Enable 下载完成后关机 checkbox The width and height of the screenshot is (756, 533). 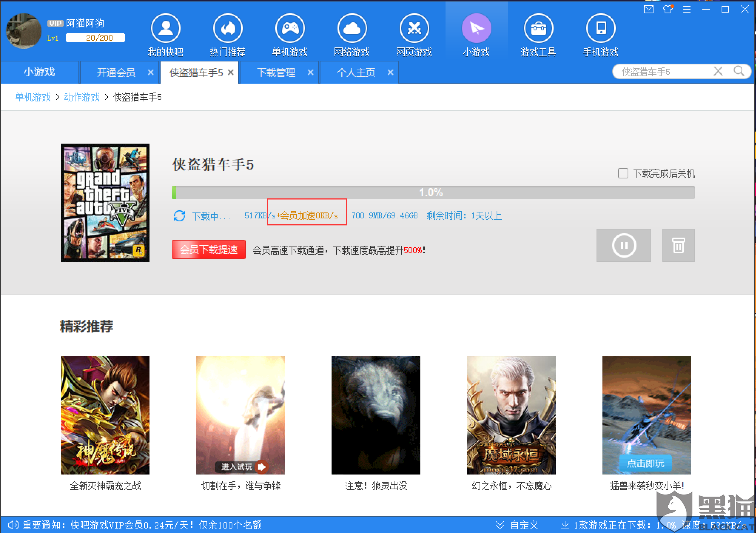click(x=623, y=173)
